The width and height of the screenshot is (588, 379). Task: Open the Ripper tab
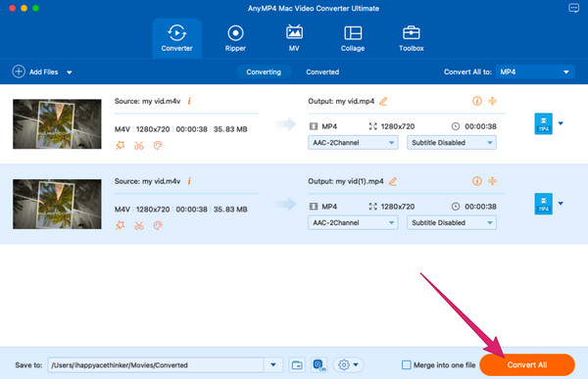235,38
